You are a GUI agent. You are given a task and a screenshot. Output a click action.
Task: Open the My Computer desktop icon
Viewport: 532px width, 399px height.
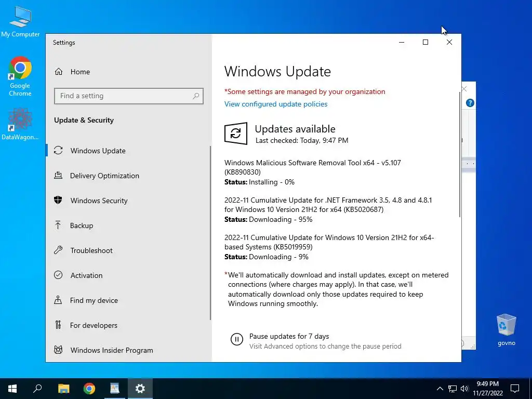tap(20, 21)
